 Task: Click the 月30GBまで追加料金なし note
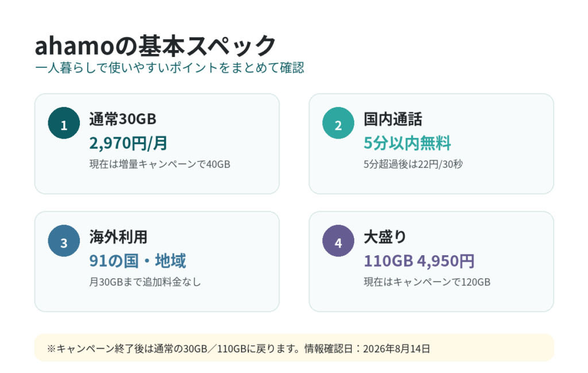[145, 282]
